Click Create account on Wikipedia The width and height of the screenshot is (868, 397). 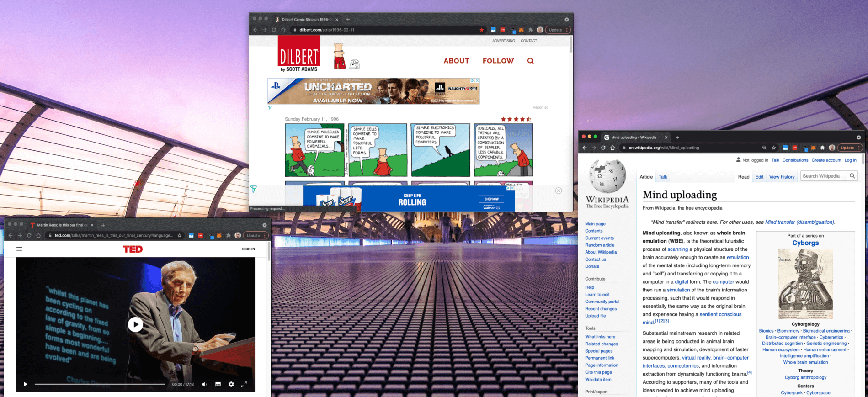(x=826, y=160)
